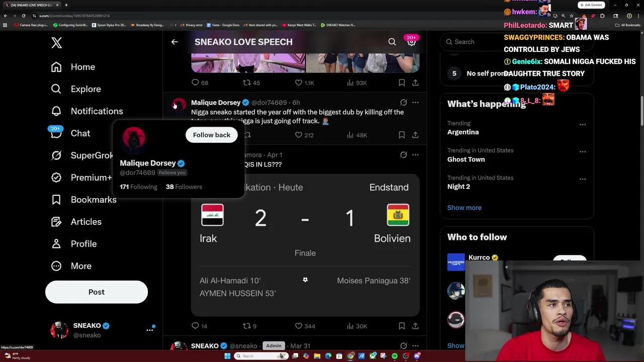Open Night 2 trending topic
Screen dimensions: 644x362
tap(458, 187)
